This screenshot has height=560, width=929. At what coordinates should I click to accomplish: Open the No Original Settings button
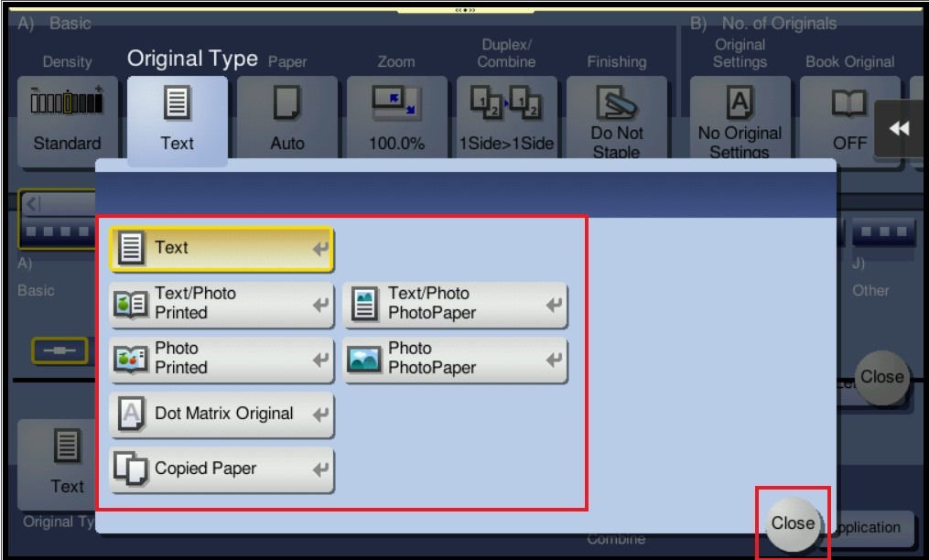pyautogui.click(x=739, y=122)
